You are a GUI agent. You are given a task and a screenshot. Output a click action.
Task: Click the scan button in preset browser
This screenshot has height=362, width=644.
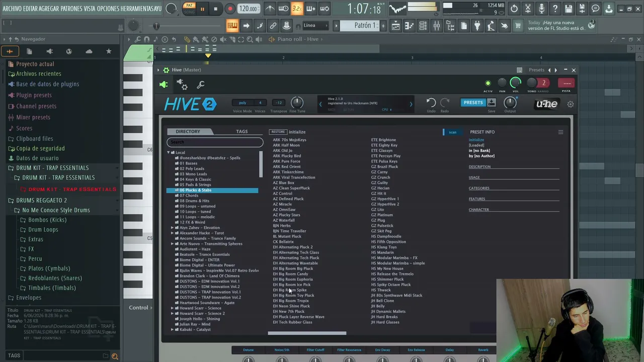tap(452, 132)
